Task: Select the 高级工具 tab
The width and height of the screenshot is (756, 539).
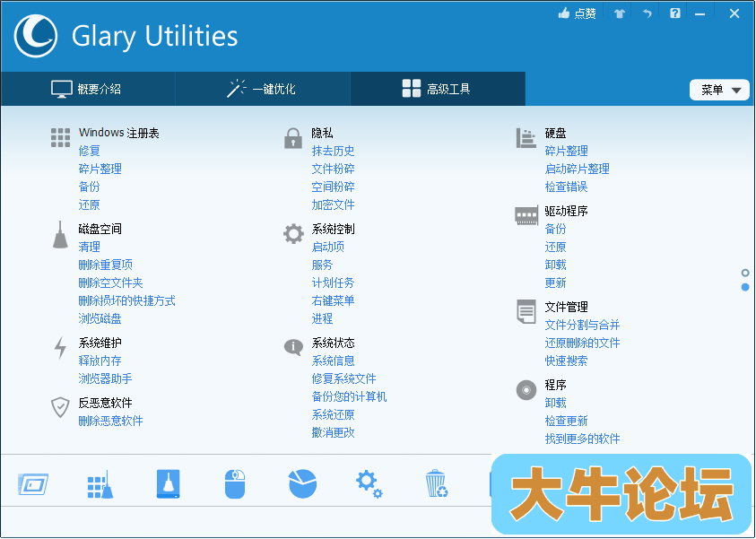Action: (x=438, y=89)
